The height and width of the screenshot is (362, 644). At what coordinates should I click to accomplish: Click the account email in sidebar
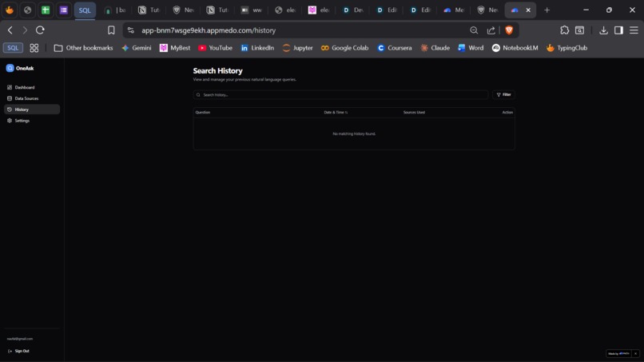(x=20, y=339)
